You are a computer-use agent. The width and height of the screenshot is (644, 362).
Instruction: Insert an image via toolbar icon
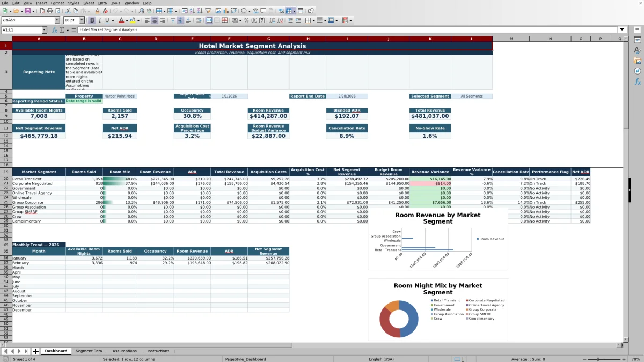click(218, 11)
